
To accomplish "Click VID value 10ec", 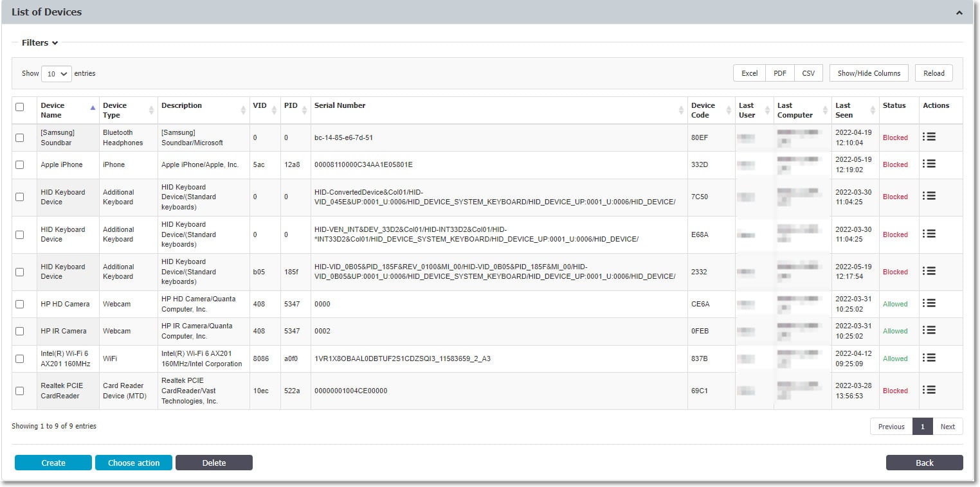I will click(x=260, y=391).
